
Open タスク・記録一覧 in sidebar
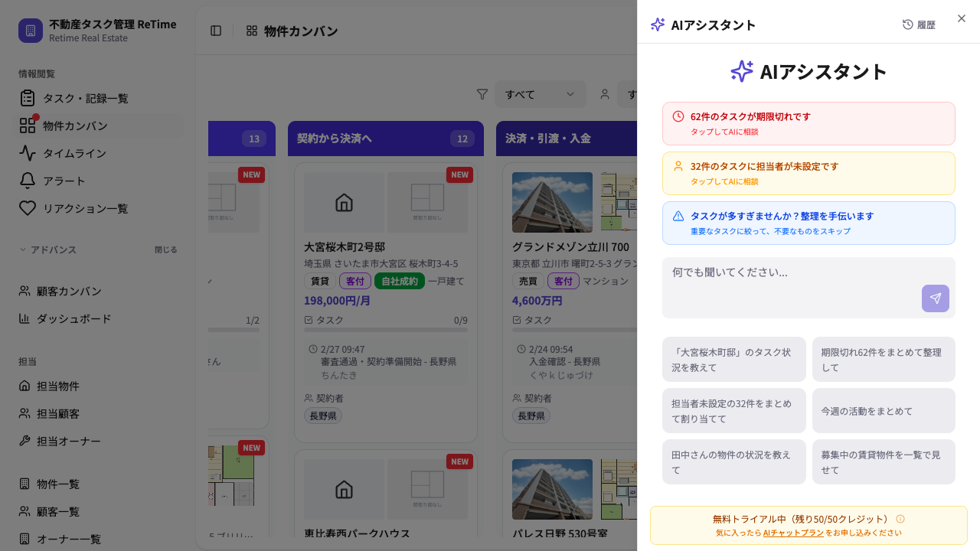[98, 98]
